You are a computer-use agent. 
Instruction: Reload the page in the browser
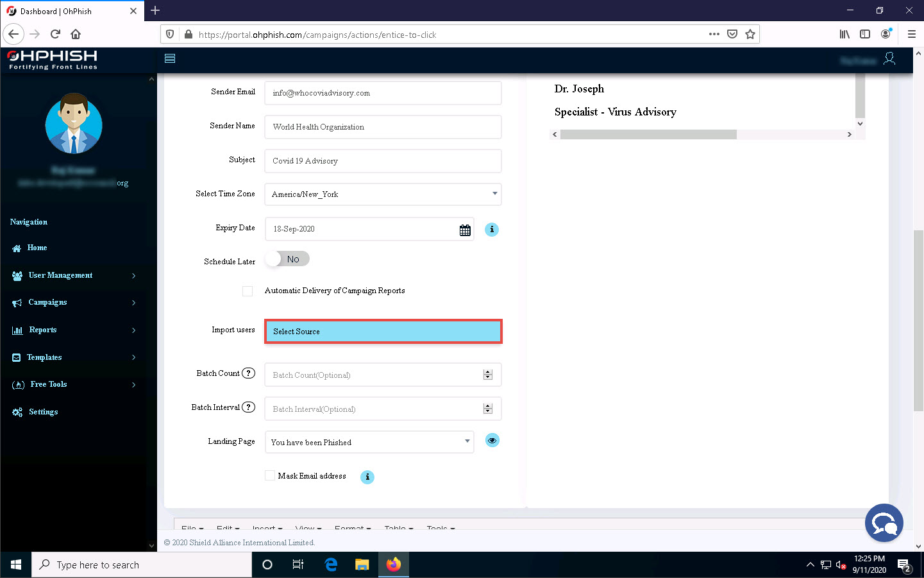click(x=55, y=34)
